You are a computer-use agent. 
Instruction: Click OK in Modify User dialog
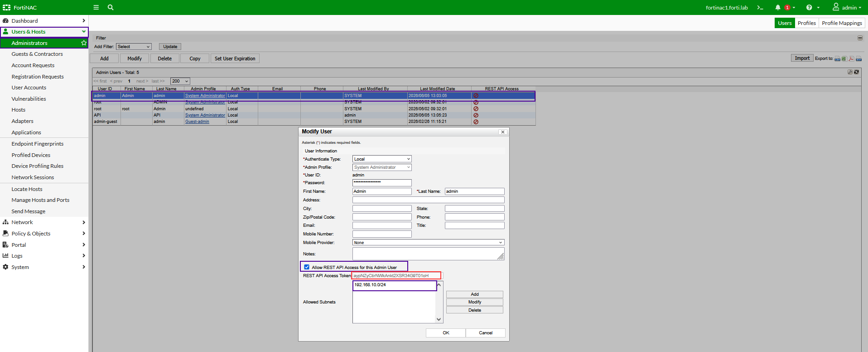pyautogui.click(x=446, y=333)
